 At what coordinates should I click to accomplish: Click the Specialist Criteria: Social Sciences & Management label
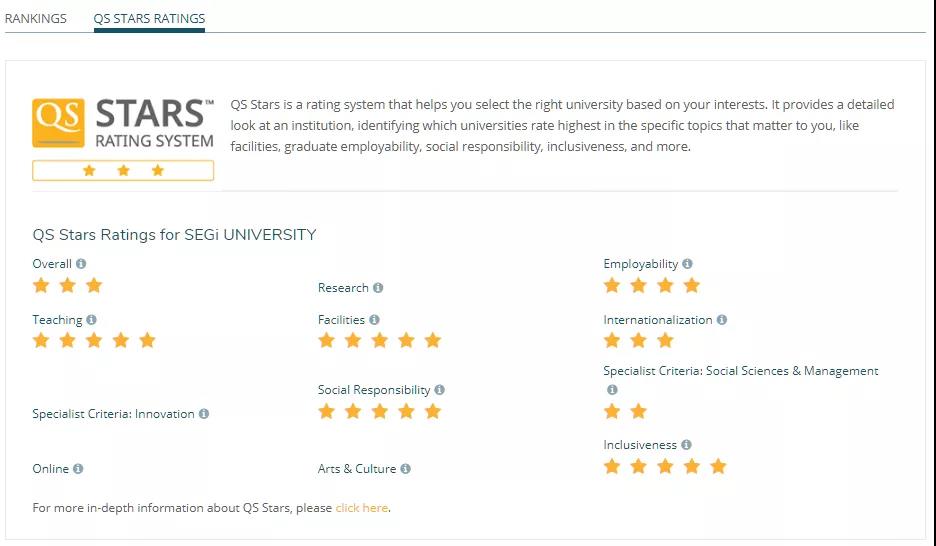click(x=741, y=371)
